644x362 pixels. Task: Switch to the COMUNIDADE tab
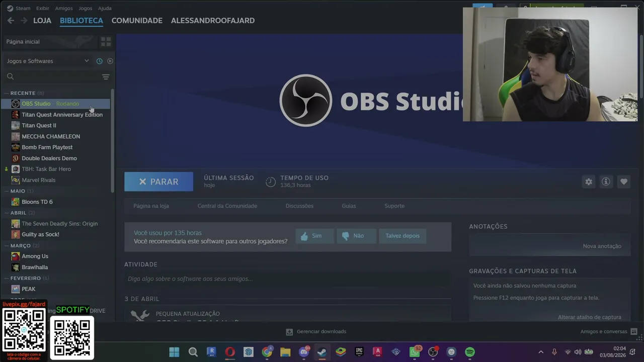click(x=137, y=21)
